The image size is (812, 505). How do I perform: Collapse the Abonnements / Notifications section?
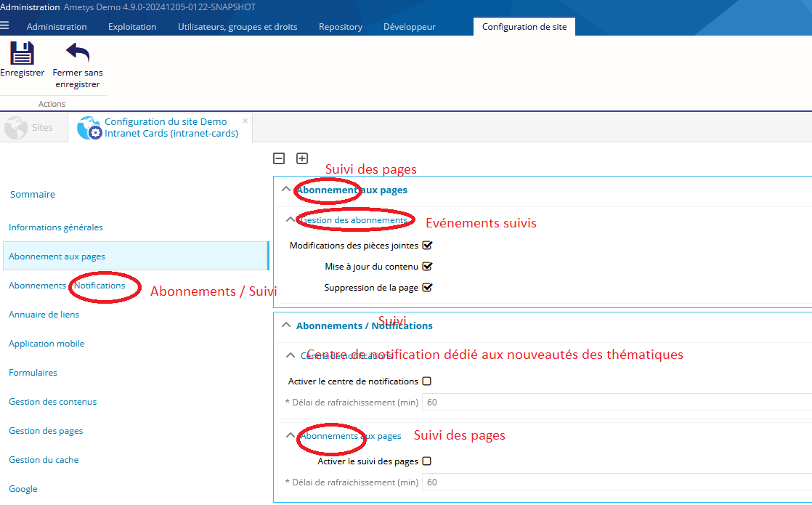[286, 326]
